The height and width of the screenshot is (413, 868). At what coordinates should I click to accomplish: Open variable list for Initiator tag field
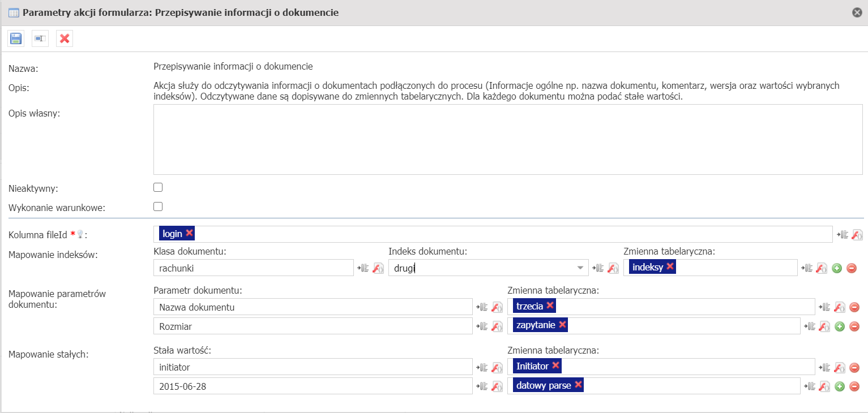pyautogui.click(x=825, y=367)
